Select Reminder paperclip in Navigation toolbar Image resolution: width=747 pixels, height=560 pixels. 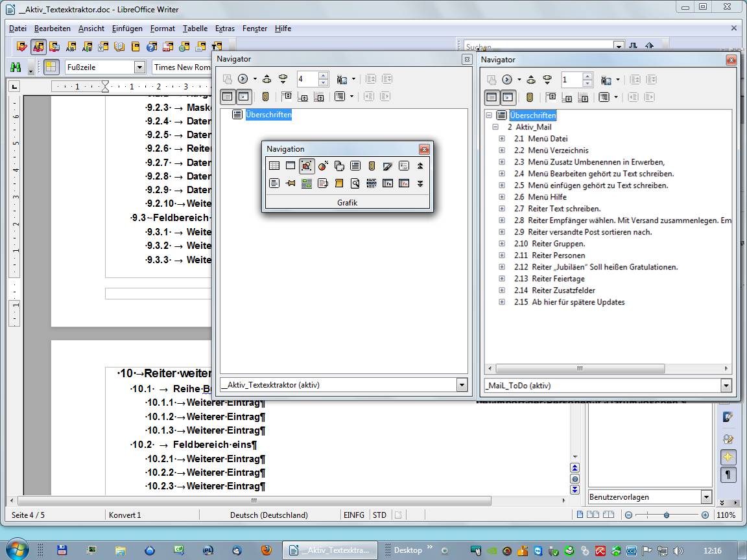[x=372, y=166]
